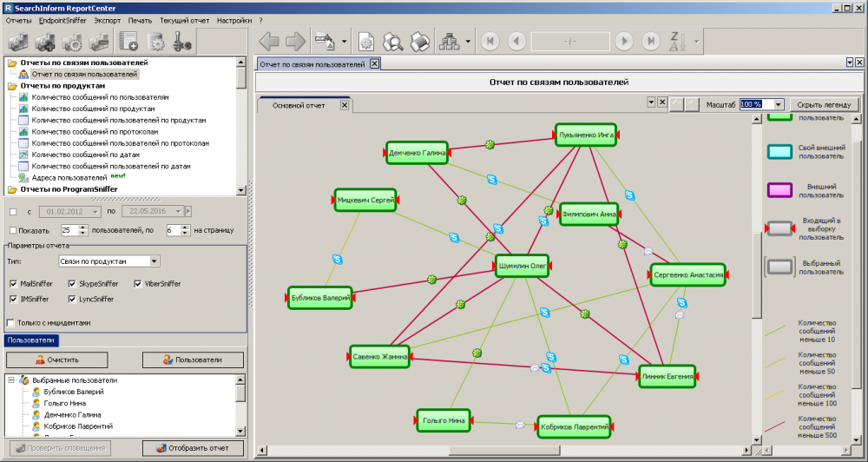This screenshot has height=462, width=868.
Task: Select node Лукьяненко Инга in graph
Action: [x=586, y=135]
